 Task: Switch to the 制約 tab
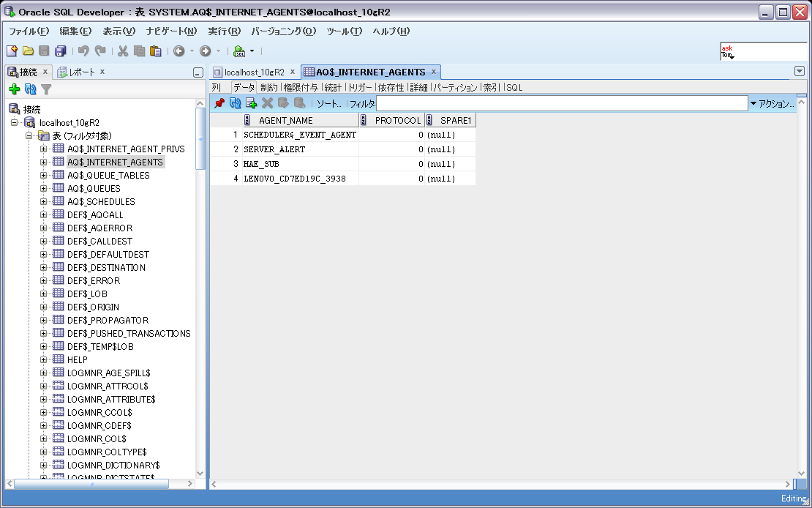tap(269, 87)
